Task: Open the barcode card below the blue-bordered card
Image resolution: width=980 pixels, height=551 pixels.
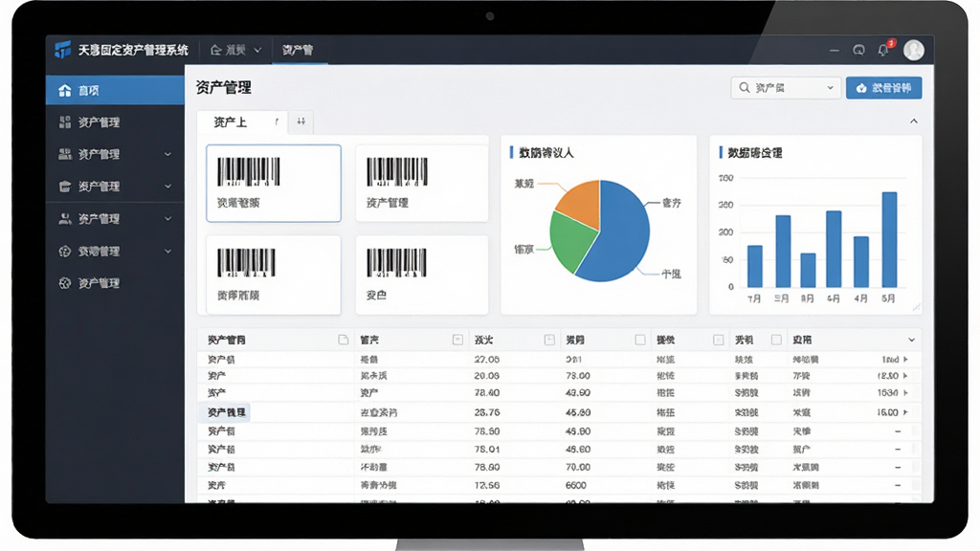Action: click(x=274, y=275)
